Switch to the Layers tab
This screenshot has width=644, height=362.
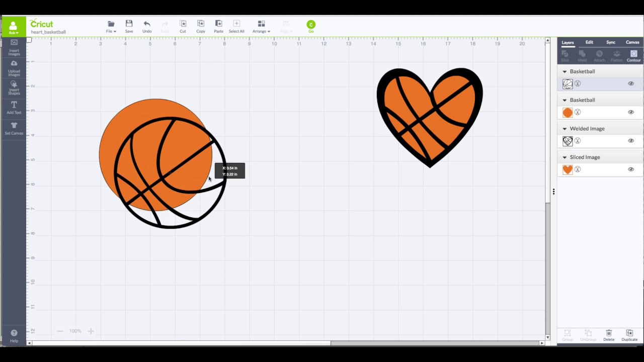click(x=568, y=43)
